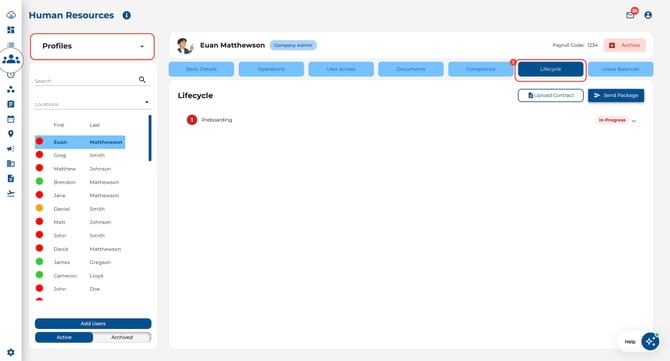
Task: Open the inbox notifications icon
Action: pyautogui.click(x=630, y=15)
